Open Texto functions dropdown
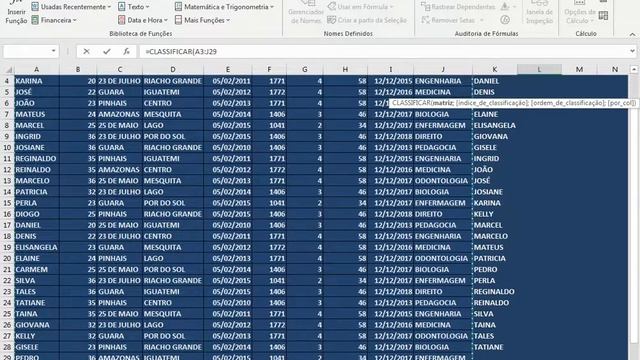 point(133,7)
